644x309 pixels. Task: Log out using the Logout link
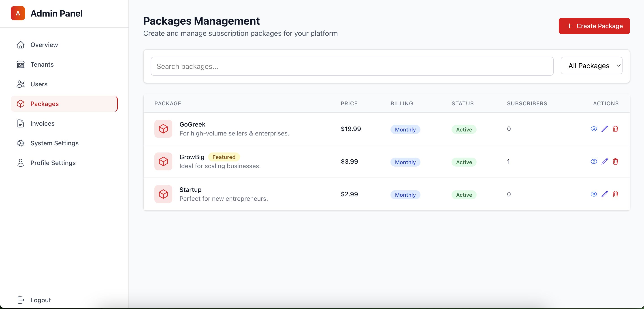click(40, 300)
